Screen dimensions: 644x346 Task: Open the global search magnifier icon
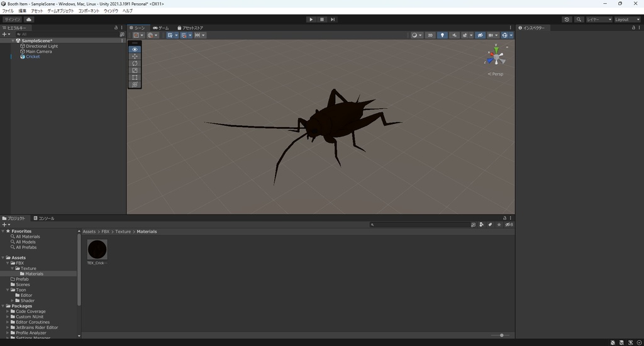pyautogui.click(x=579, y=20)
